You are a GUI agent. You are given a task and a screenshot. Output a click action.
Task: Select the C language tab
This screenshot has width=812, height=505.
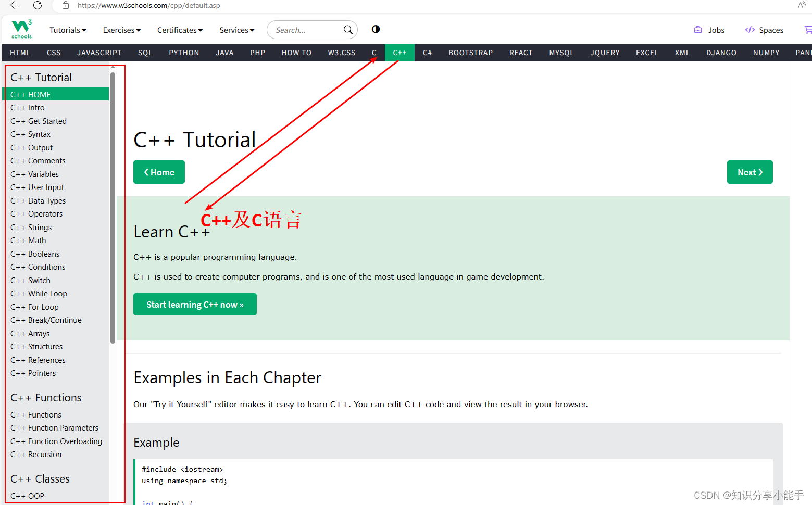[x=374, y=53]
